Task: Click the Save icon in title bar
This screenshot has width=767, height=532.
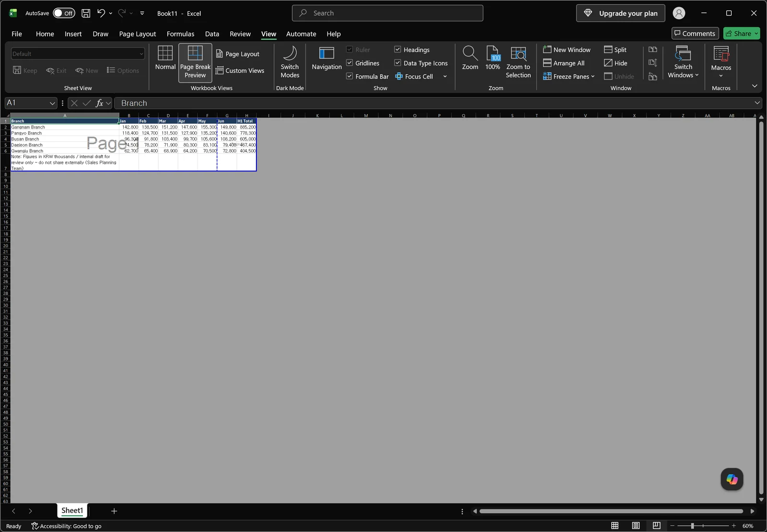Action: click(x=86, y=13)
